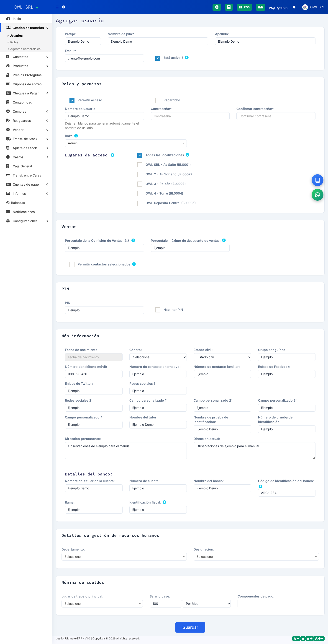This screenshot has height=644, width=328.
Task: Show info for Identificación fiscal
Action: (x=164, y=502)
